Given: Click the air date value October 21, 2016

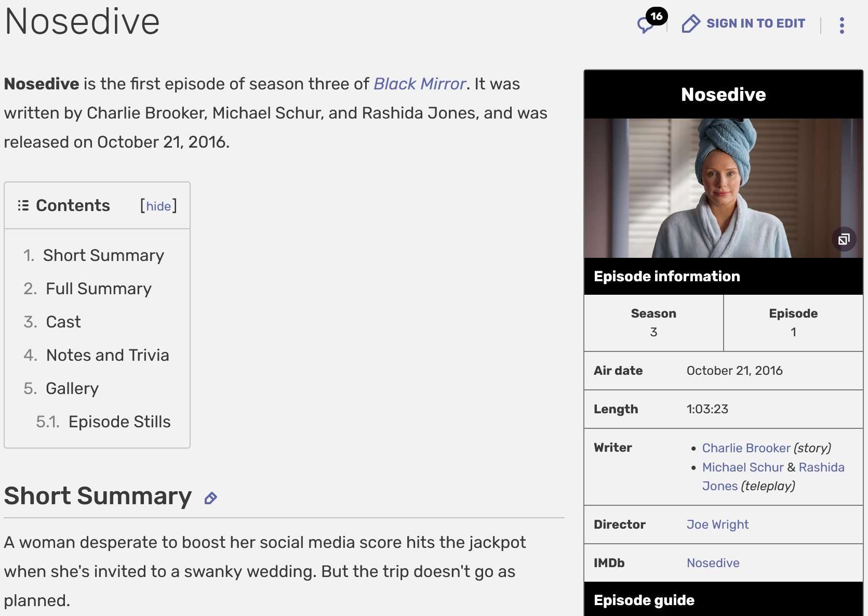Looking at the screenshot, I should coord(735,371).
